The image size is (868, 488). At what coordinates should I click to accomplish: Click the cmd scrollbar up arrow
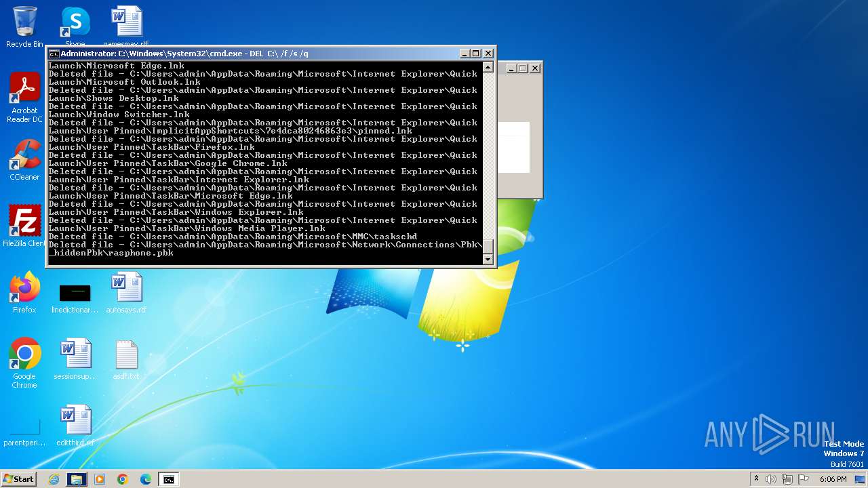click(x=488, y=67)
